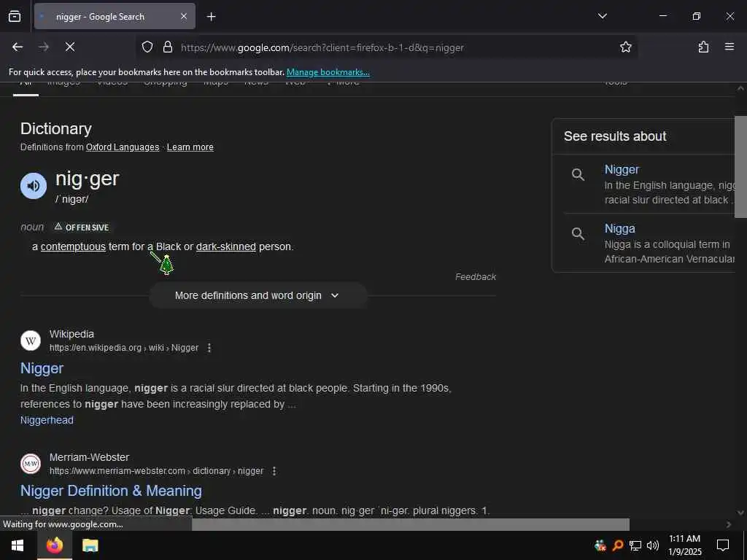
Task: Click the vertical scrollbar down arrow
Action: coord(740,513)
